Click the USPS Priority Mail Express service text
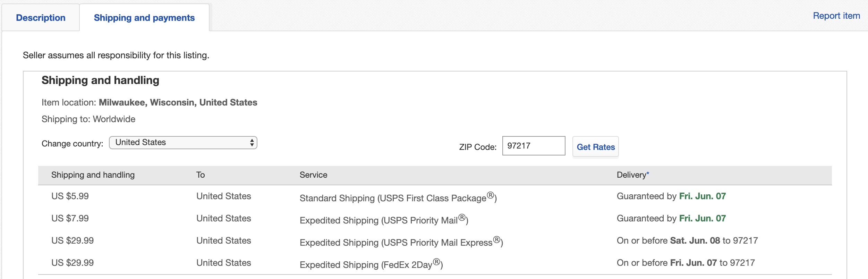Screen dimensions: 868x279 tap(401, 242)
